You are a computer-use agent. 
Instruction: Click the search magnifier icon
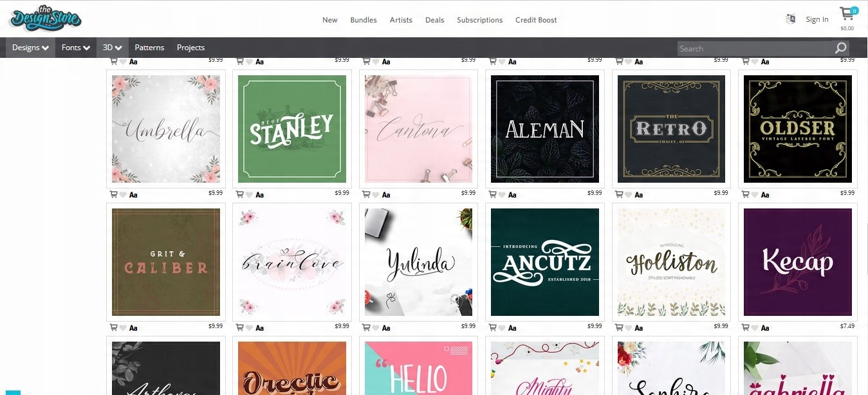(840, 48)
